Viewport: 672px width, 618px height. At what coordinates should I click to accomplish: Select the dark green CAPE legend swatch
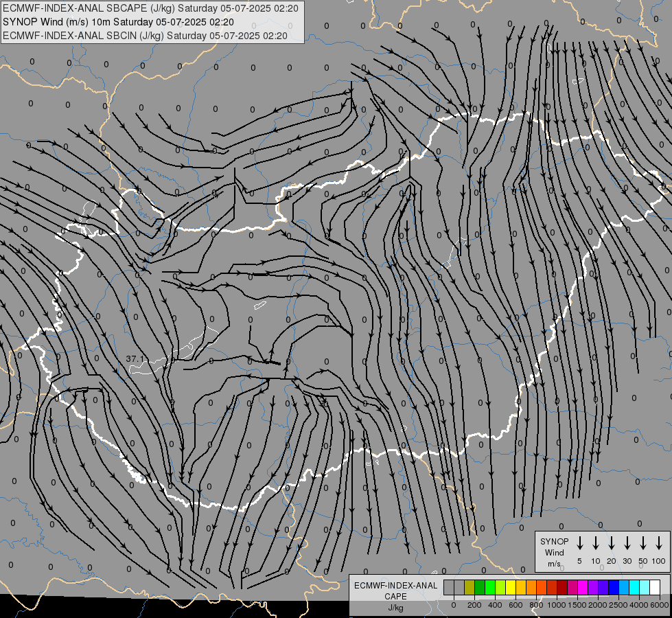480,587
